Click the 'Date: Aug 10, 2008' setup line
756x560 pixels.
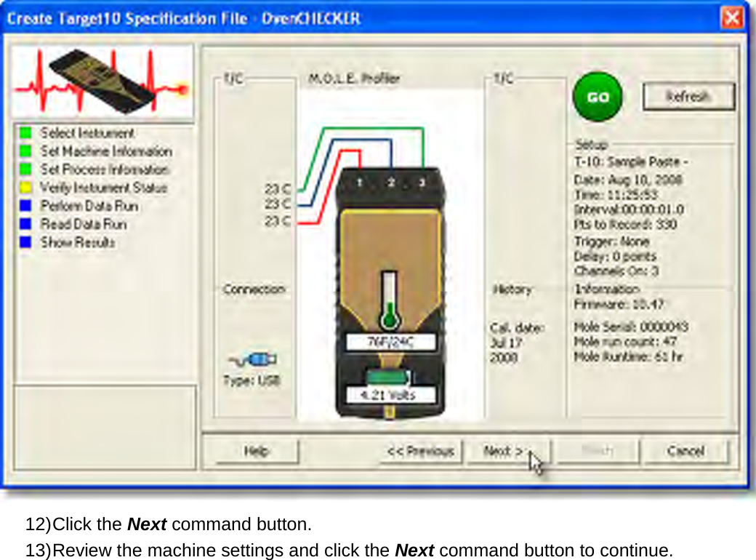pyautogui.click(x=628, y=180)
